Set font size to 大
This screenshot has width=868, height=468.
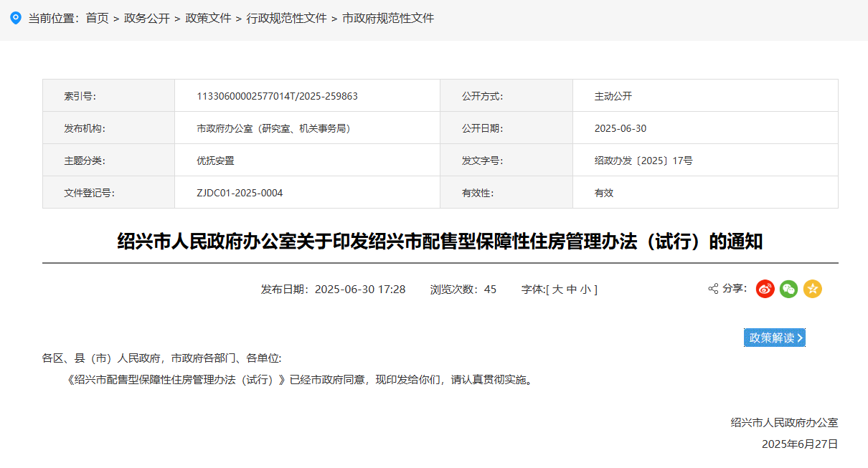tap(557, 290)
